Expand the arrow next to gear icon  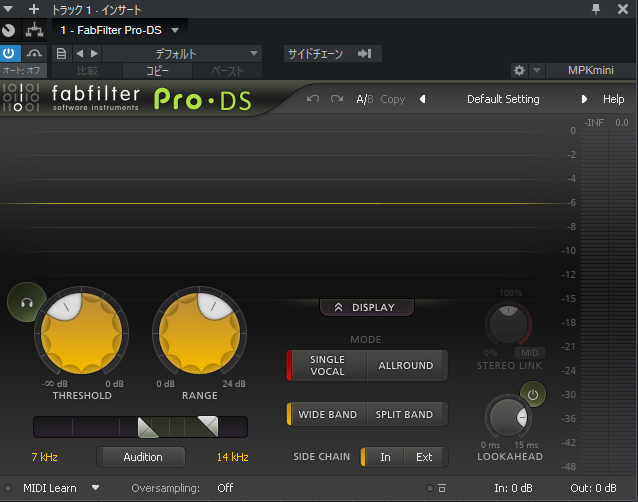click(x=537, y=70)
